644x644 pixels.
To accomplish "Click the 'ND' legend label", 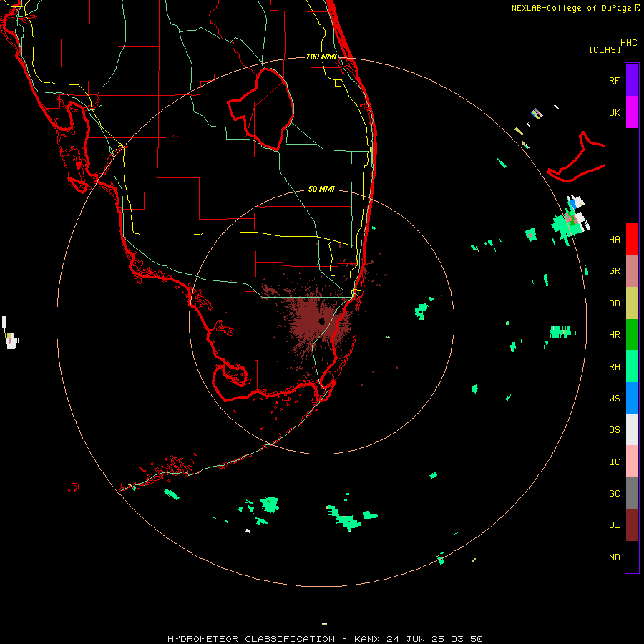I will 614,557.
